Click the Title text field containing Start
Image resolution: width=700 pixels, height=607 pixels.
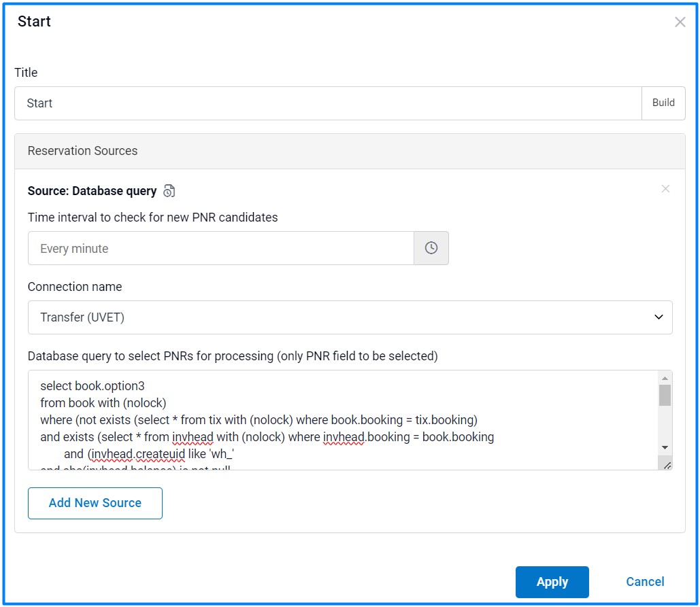(x=327, y=103)
